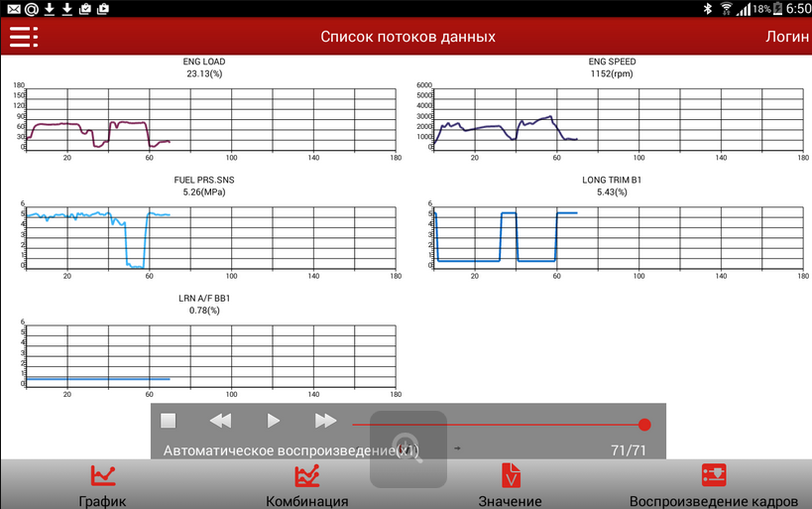Tap the Bluetooth status bar icon
The height and width of the screenshot is (509, 812).
click(708, 9)
